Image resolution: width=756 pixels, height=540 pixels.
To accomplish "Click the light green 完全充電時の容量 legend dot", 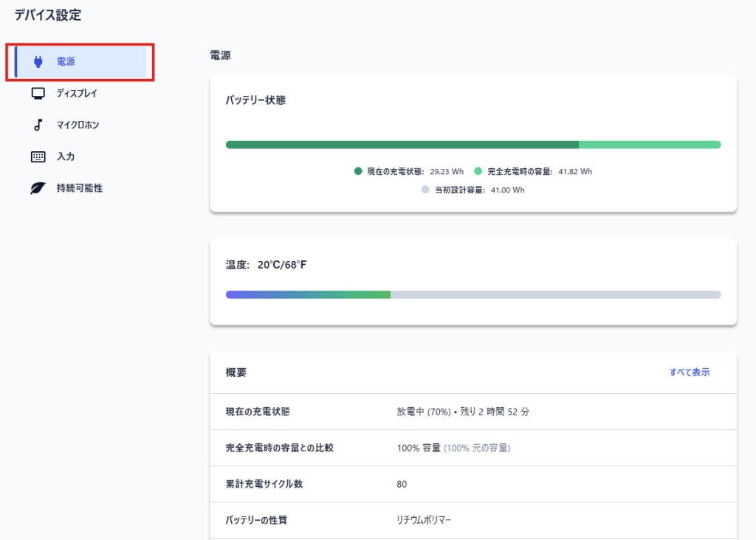I will click(478, 171).
